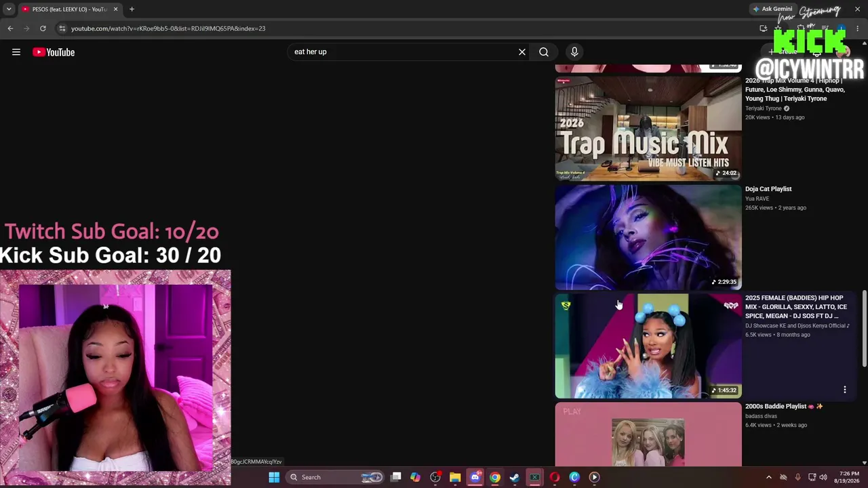Open the 'Doja Cat Playlist' title link
This screenshot has width=868, height=488.
click(768, 189)
